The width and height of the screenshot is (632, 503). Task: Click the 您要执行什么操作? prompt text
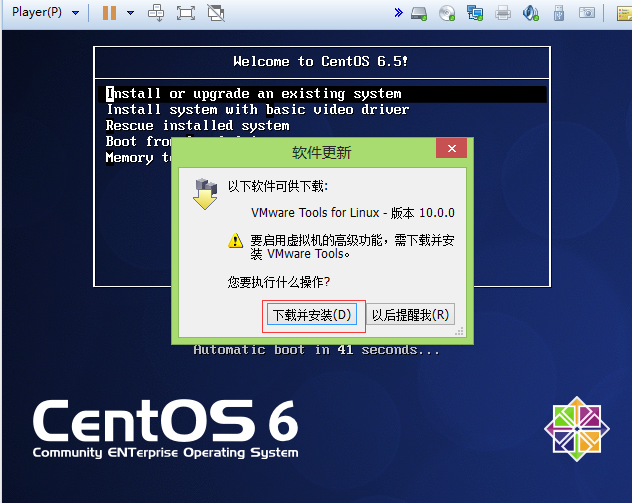279,282
